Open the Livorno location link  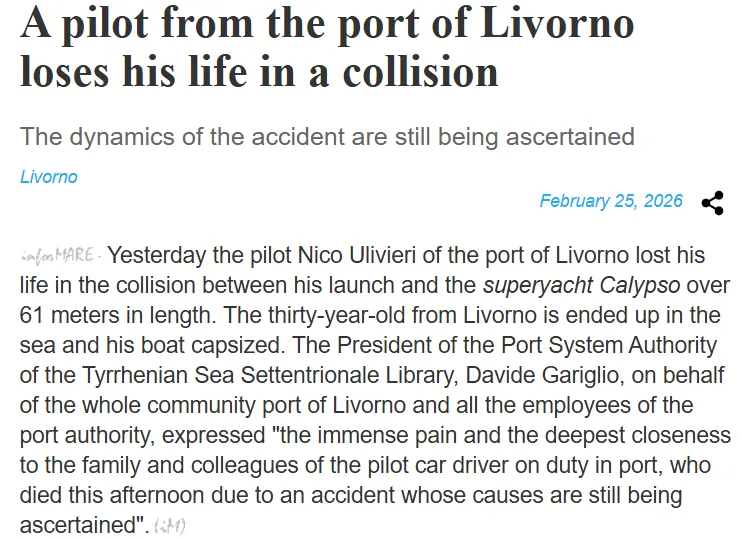[48, 177]
